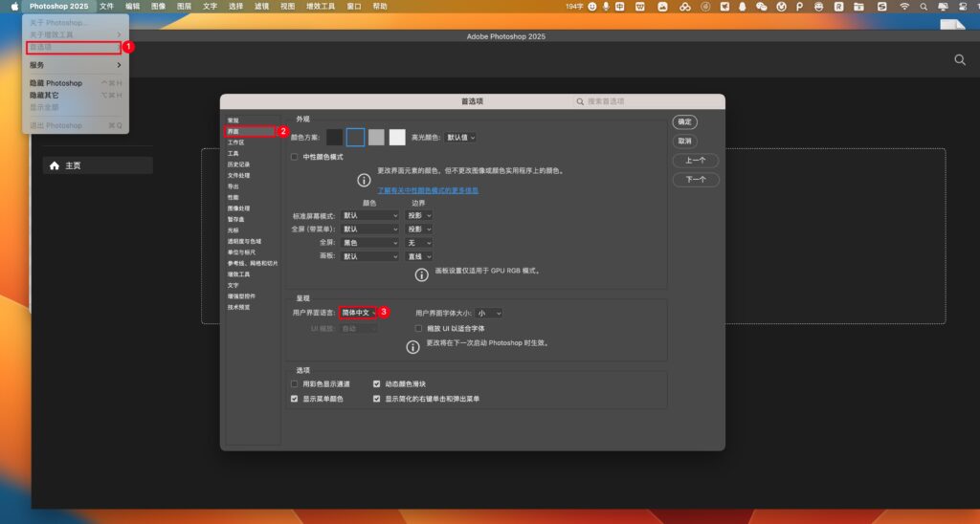Click the R icon in menu bar
The height and width of the screenshot is (524, 980).
838,7
